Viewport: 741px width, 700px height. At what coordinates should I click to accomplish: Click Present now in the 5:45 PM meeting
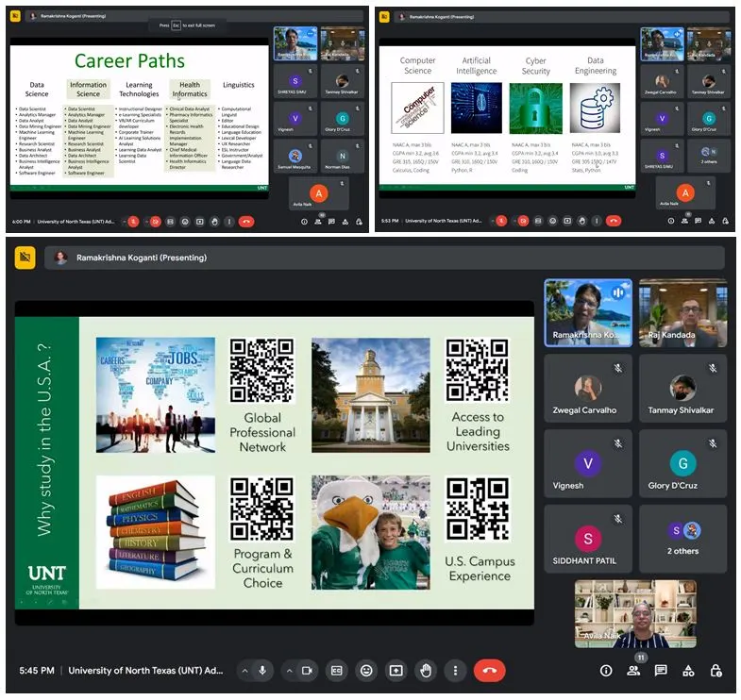coord(396,670)
